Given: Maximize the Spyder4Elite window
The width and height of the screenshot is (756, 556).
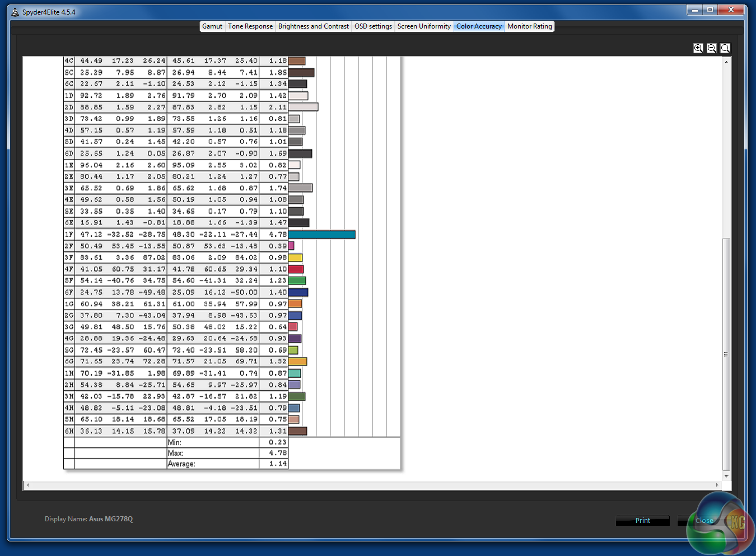Looking at the screenshot, I should (710, 10).
